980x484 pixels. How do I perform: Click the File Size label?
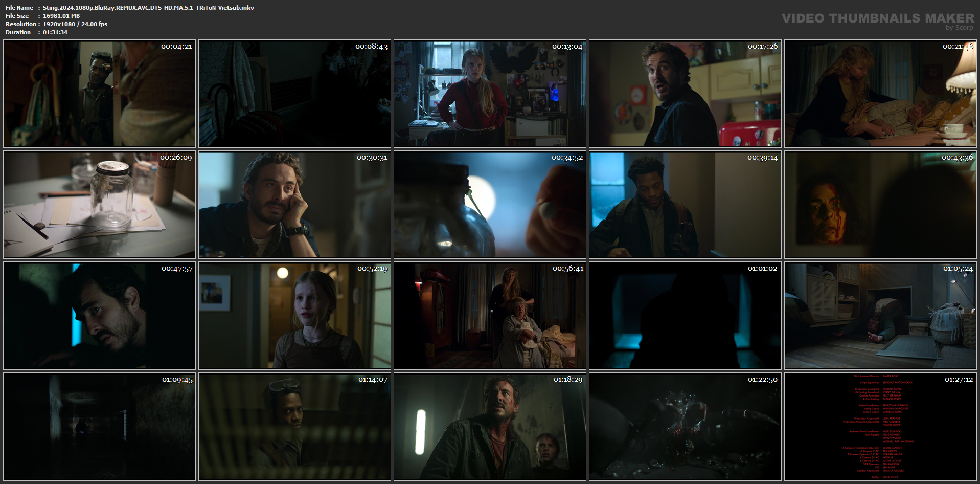[x=17, y=16]
